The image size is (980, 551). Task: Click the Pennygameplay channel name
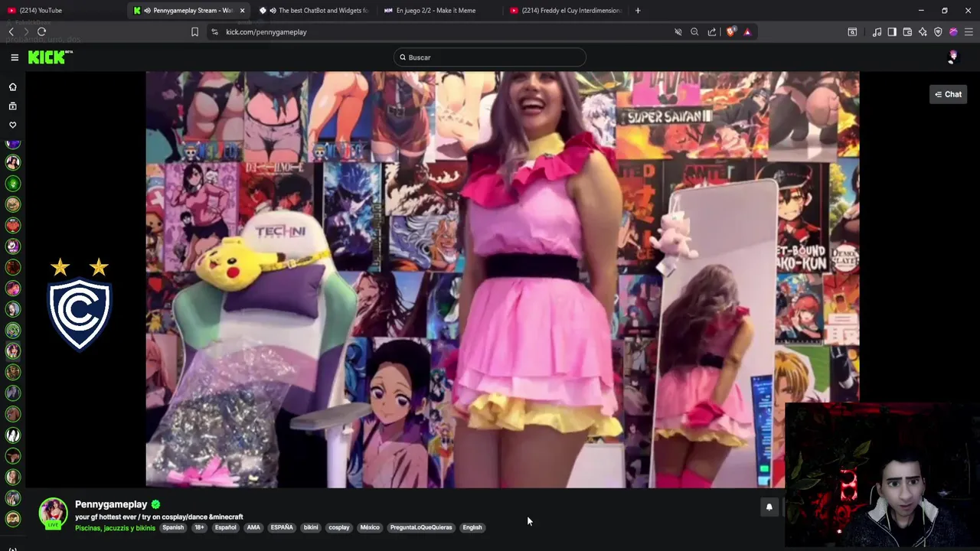[x=111, y=504]
